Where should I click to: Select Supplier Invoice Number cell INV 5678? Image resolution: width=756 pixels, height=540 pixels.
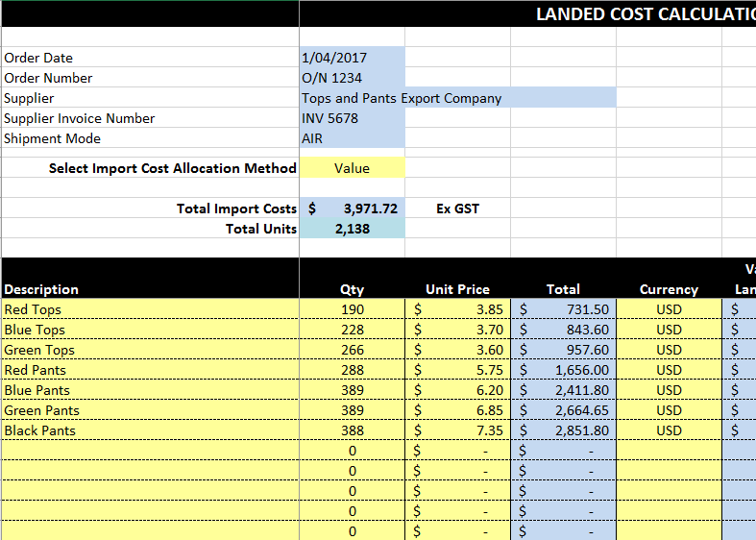coord(352,118)
